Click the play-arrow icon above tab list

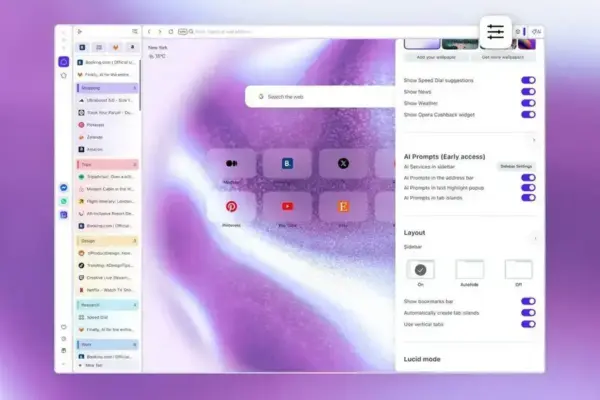pos(80,32)
